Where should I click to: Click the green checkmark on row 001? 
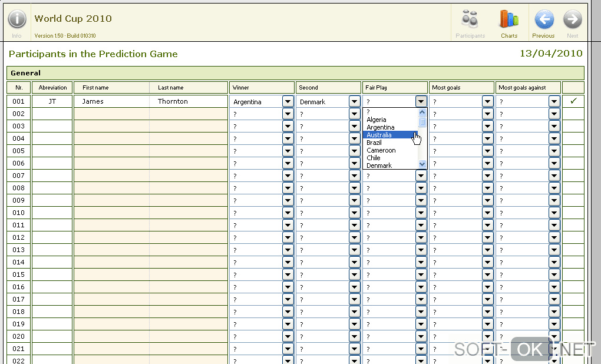[x=573, y=101]
